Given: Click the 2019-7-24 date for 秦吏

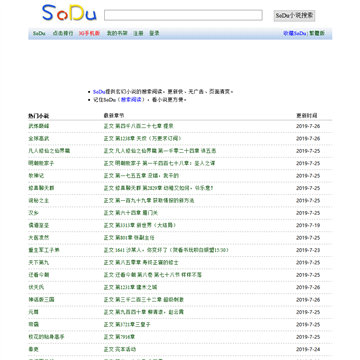Looking at the screenshot, I should (308, 349).
